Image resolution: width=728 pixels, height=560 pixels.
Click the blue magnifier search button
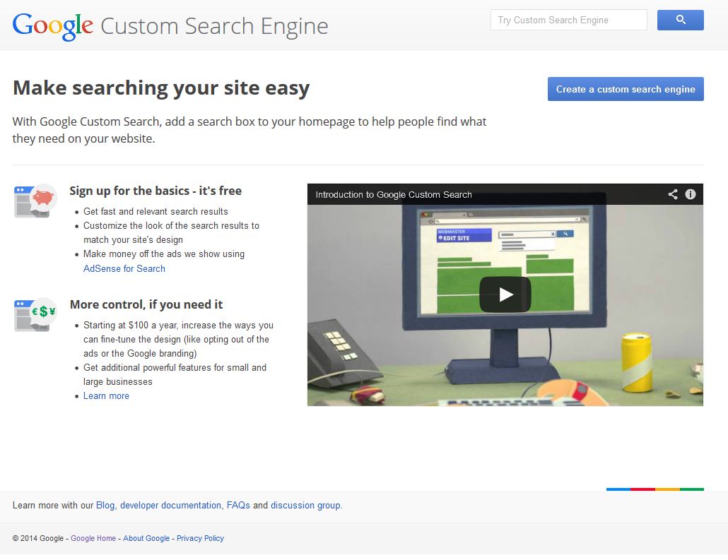click(680, 20)
